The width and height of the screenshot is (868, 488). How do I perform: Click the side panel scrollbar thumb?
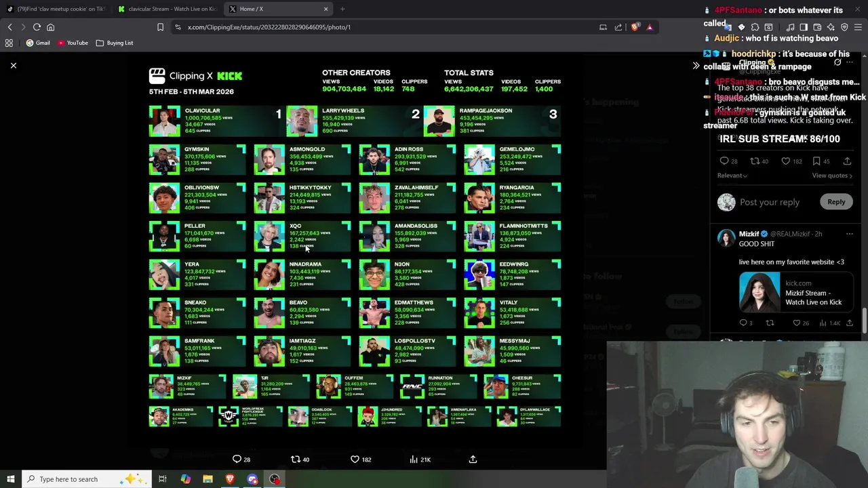pyautogui.click(x=865, y=320)
